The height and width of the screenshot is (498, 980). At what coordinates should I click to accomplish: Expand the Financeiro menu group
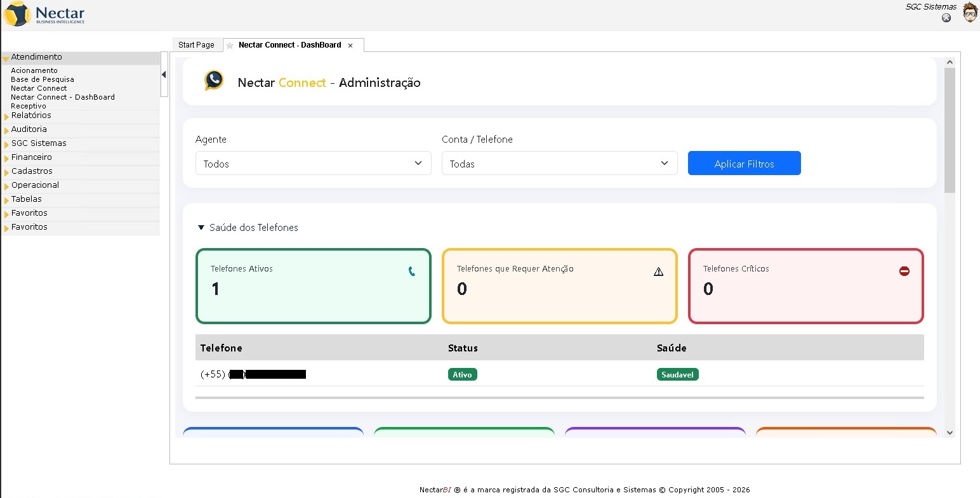point(32,157)
